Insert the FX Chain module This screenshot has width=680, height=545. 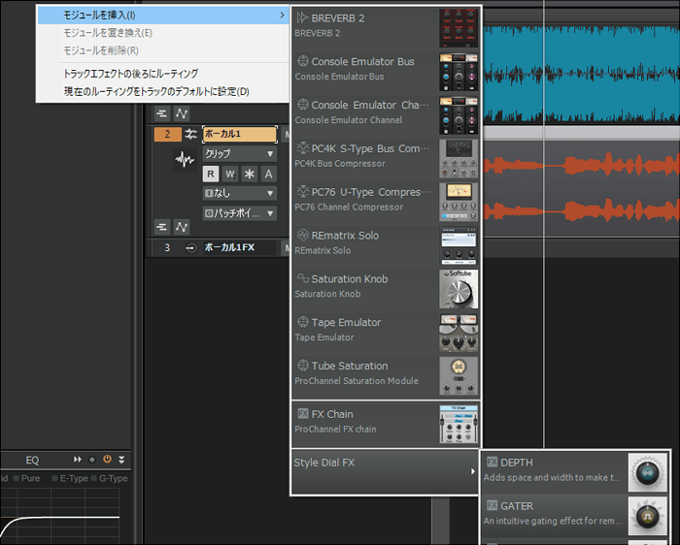(x=386, y=424)
